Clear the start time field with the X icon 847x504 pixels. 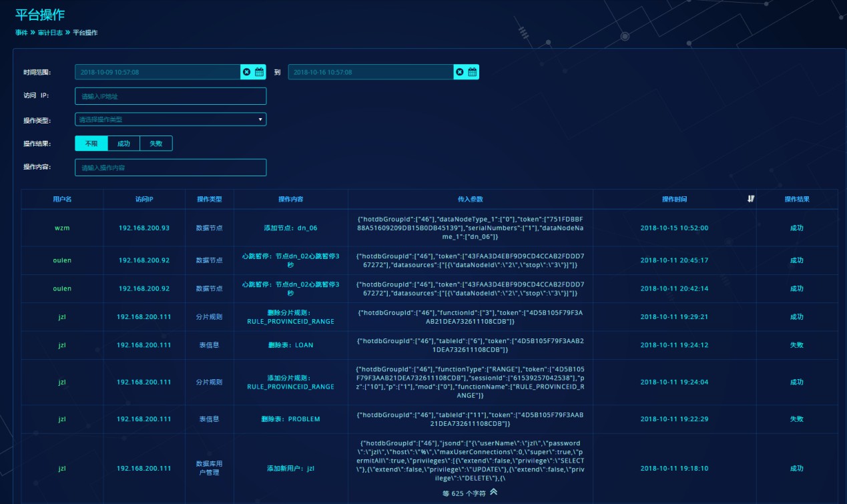246,72
